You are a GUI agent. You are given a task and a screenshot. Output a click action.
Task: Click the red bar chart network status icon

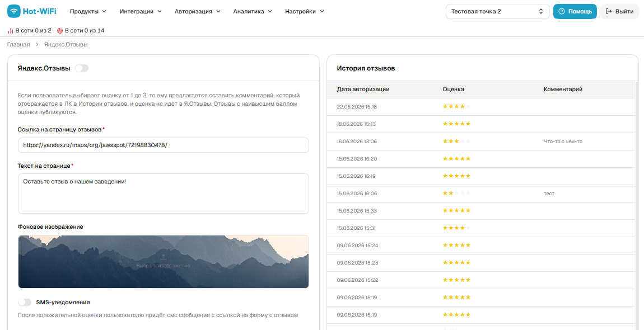(11, 31)
